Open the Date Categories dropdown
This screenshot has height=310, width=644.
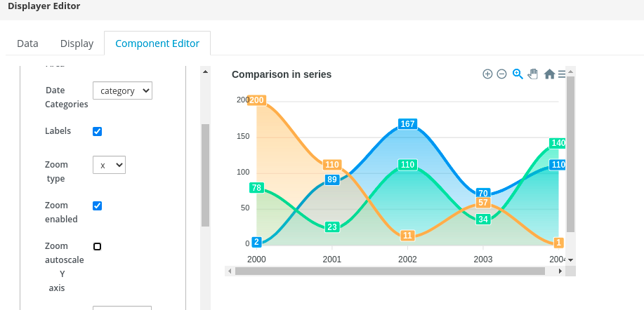tap(122, 90)
